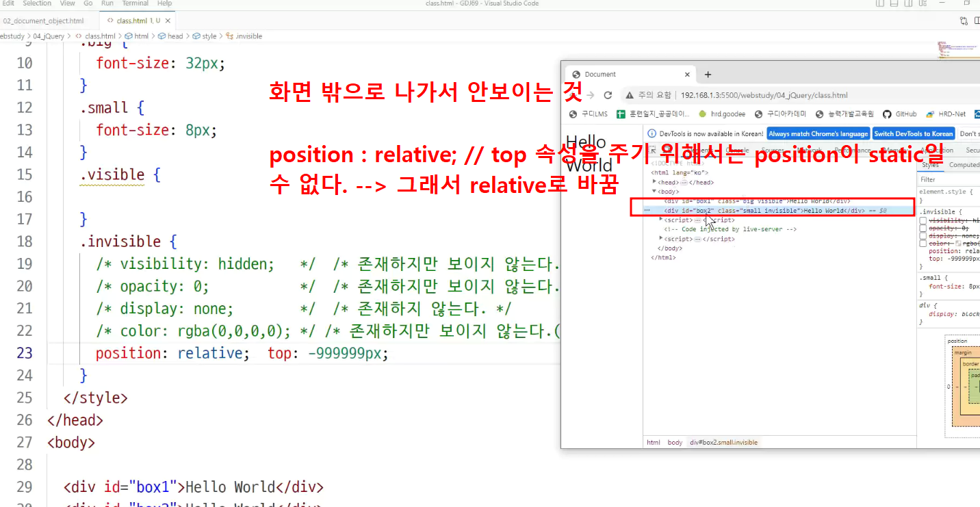Open the hrd.goodee bookmark
Viewport: 980px width, 507px height.
click(x=722, y=114)
